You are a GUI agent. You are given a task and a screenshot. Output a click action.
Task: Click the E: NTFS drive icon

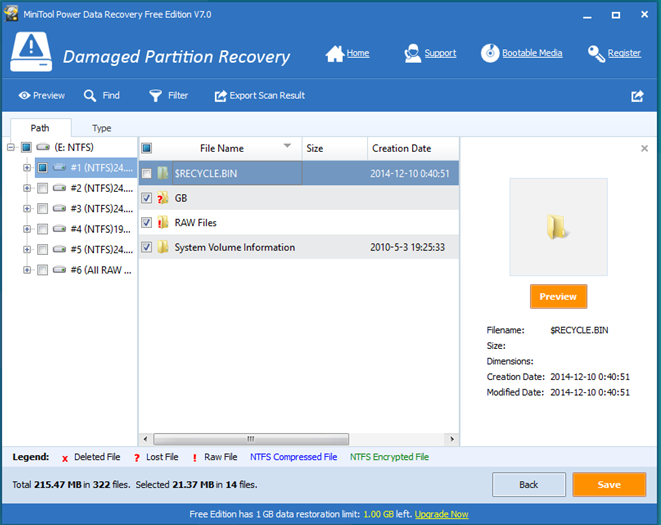[x=43, y=147]
